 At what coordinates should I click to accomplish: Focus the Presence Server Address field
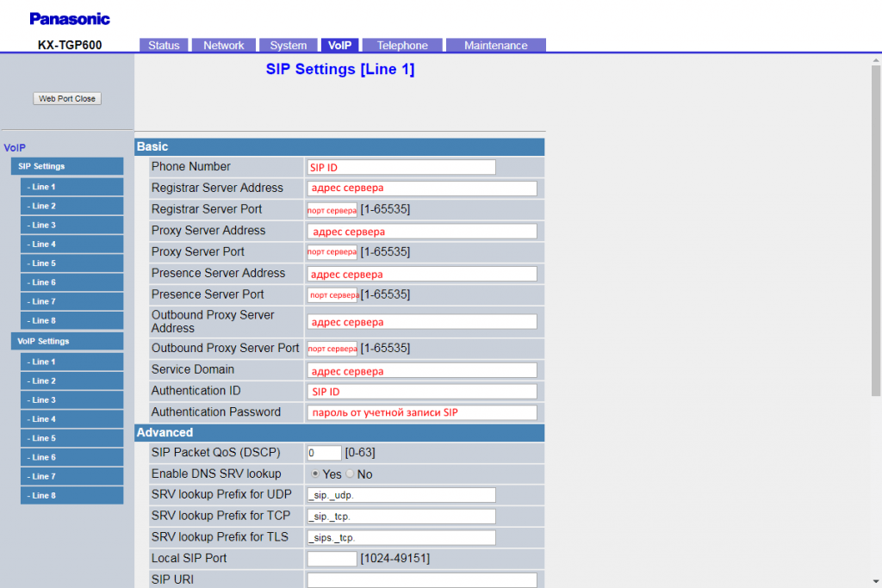(x=422, y=274)
